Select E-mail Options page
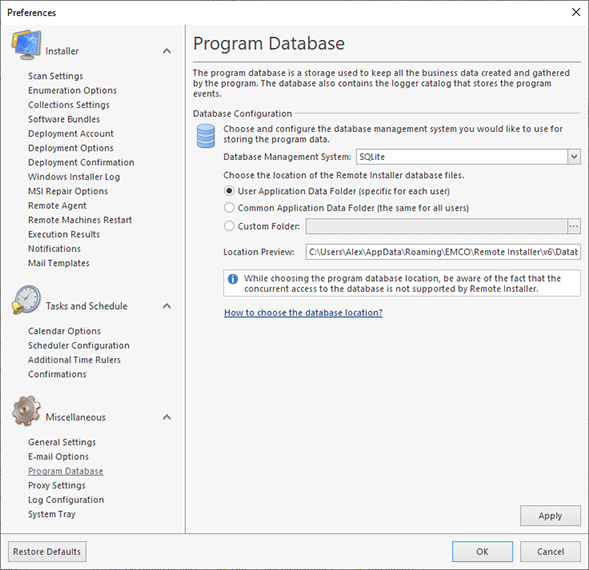The width and height of the screenshot is (589, 570). click(x=58, y=457)
